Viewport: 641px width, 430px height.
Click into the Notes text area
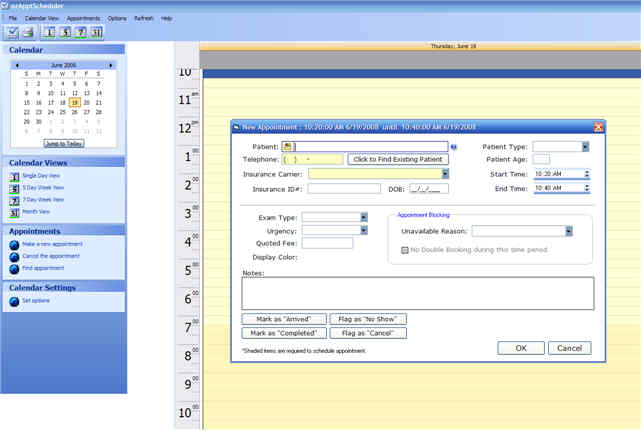point(418,293)
